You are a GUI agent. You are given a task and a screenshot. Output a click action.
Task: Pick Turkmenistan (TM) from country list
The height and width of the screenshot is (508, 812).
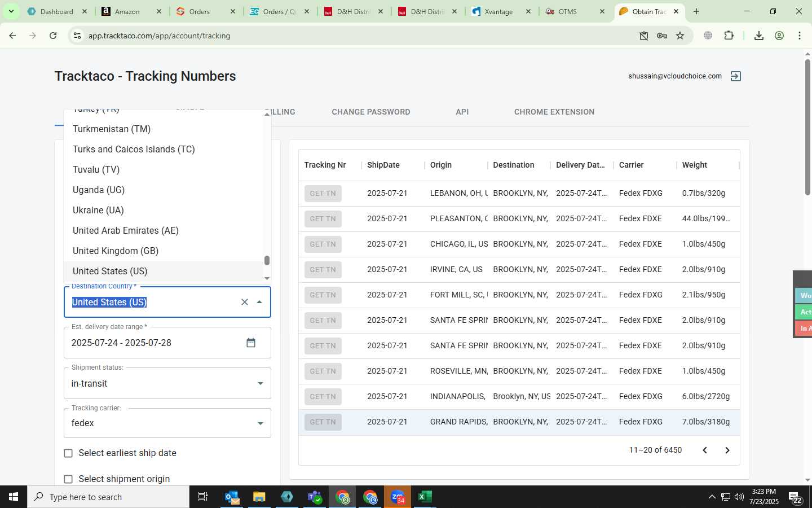click(164, 129)
